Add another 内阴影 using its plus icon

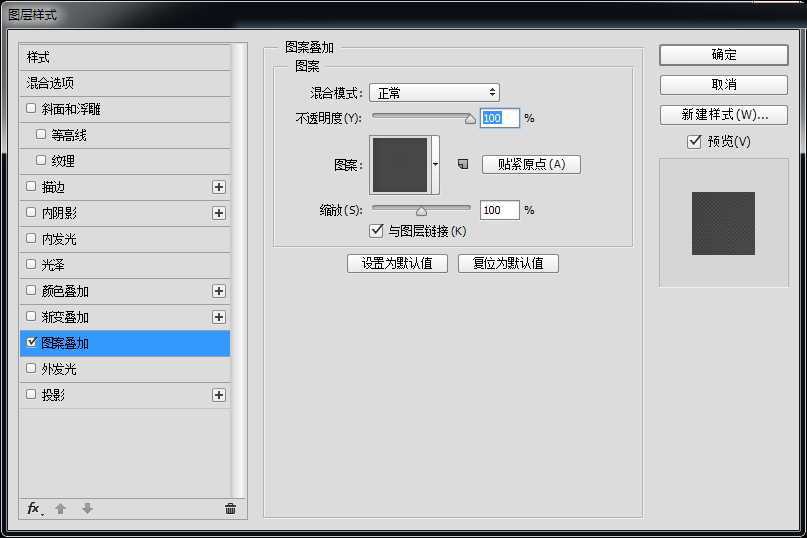coord(219,213)
